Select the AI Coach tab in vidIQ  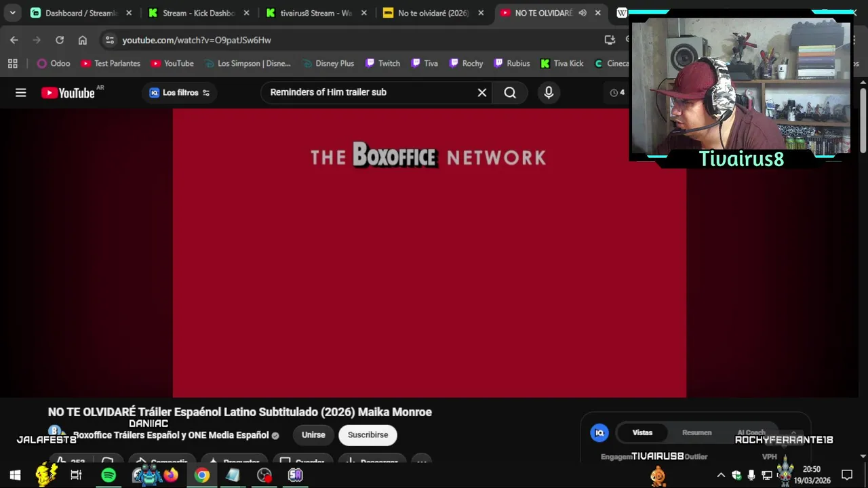coord(751,432)
